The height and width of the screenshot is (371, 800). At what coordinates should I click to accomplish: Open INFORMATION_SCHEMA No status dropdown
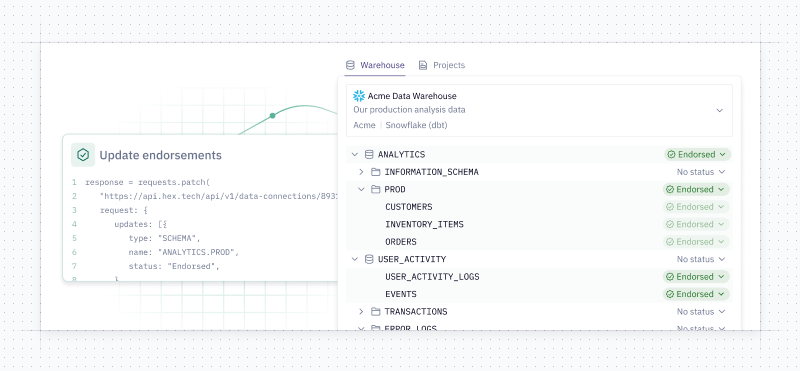[701, 172]
